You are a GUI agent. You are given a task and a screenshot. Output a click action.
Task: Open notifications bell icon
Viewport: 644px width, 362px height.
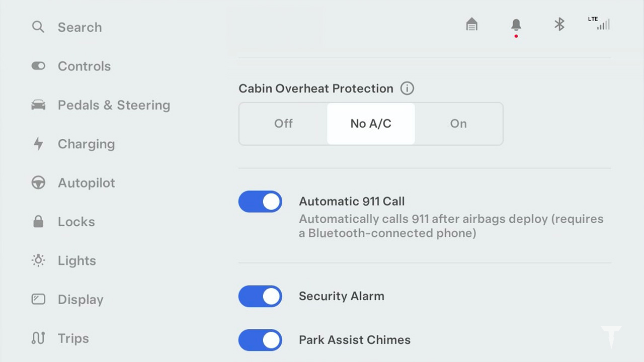click(x=516, y=25)
